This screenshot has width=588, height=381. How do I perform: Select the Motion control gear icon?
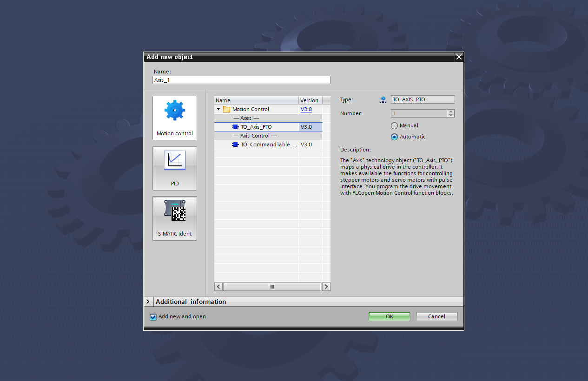[x=175, y=110]
